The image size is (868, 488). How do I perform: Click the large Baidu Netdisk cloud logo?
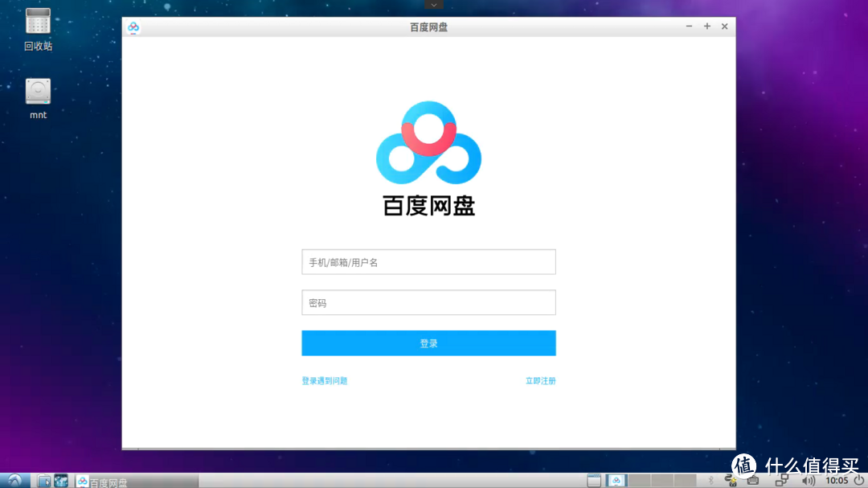click(x=428, y=142)
